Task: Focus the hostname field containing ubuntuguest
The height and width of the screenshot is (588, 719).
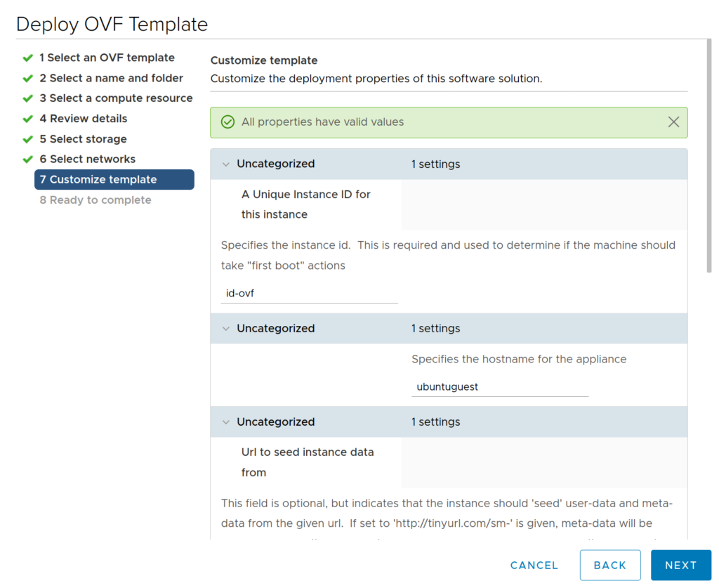Action: tap(500, 387)
